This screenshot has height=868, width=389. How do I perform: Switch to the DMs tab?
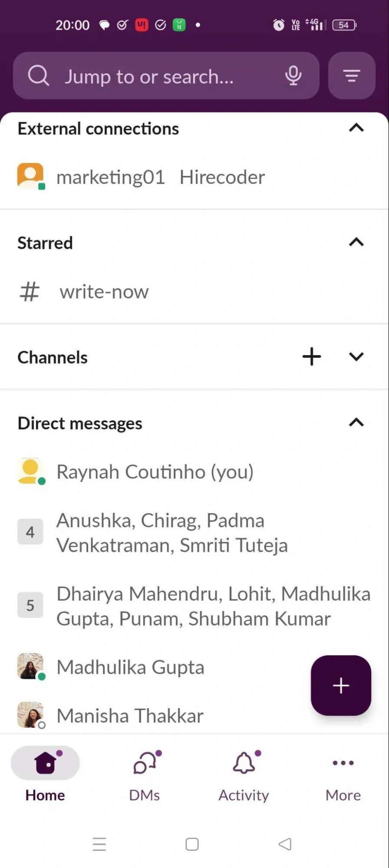(x=145, y=775)
